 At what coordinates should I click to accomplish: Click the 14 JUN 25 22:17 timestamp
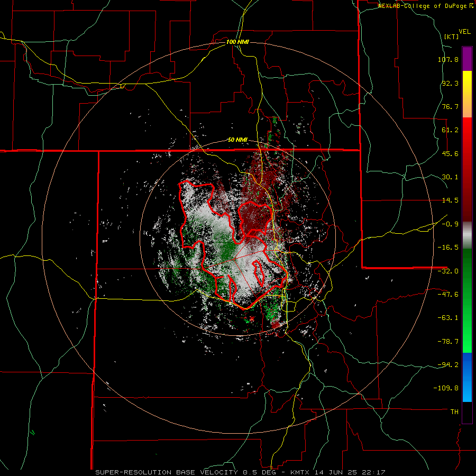(x=350, y=472)
